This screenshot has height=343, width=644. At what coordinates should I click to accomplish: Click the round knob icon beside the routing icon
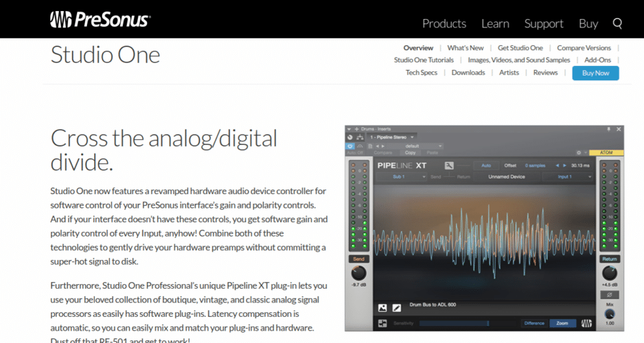pyautogui.click(x=350, y=137)
